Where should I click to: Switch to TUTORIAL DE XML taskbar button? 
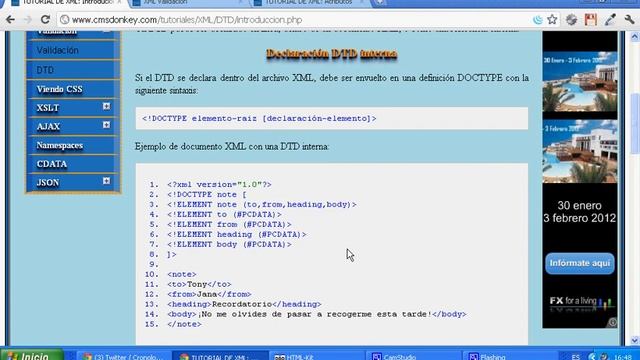point(220,356)
